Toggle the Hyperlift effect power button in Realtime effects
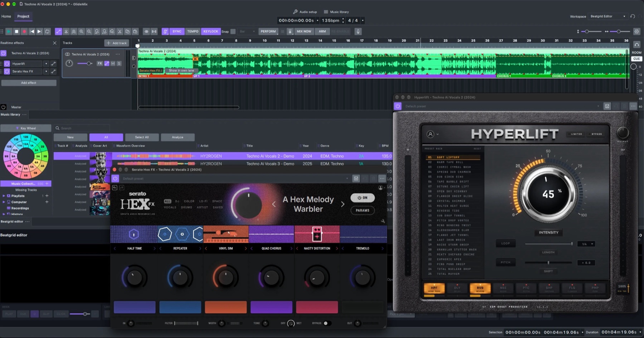This screenshot has height=338, width=644. [x=7, y=64]
